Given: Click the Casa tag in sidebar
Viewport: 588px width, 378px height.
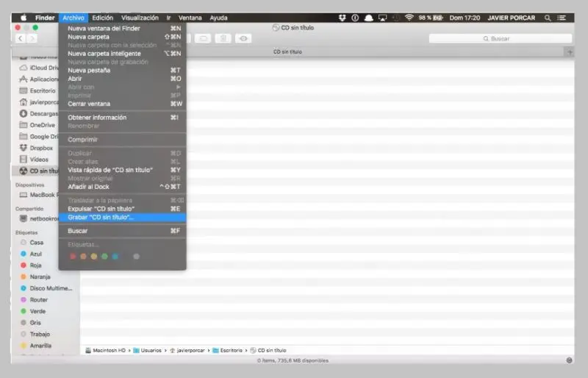Looking at the screenshot, I should (32, 243).
